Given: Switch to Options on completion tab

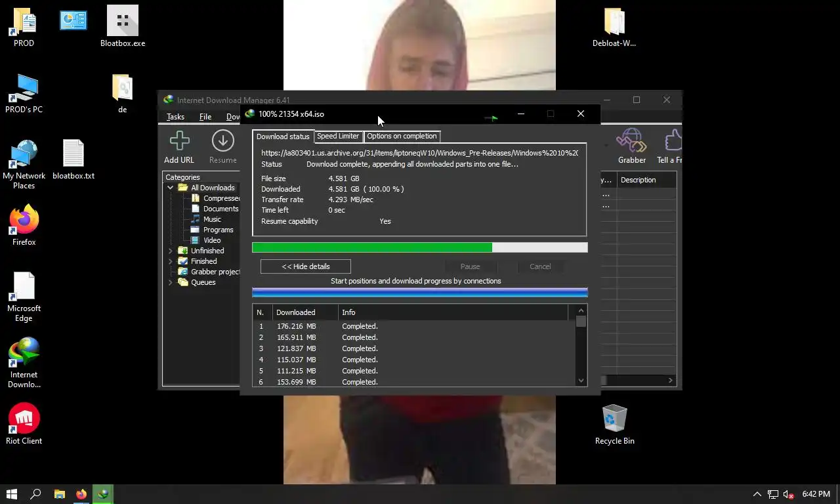Looking at the screenshot, I should [x=402, y=136].
